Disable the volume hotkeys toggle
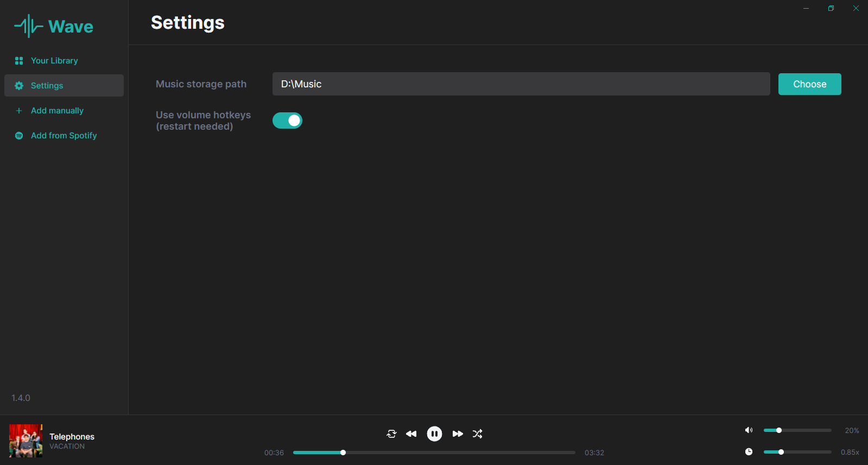Screen dimensions: 868x465 coord(287,120)
